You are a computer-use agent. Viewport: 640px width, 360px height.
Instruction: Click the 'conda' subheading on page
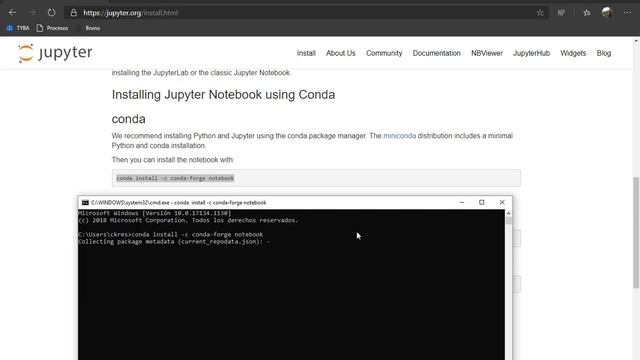click(129, 119)
